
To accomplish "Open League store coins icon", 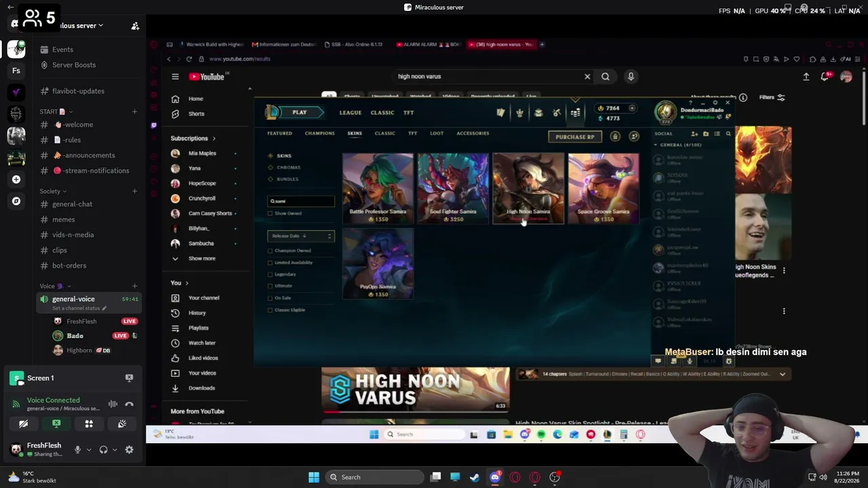I will [575, 113].
